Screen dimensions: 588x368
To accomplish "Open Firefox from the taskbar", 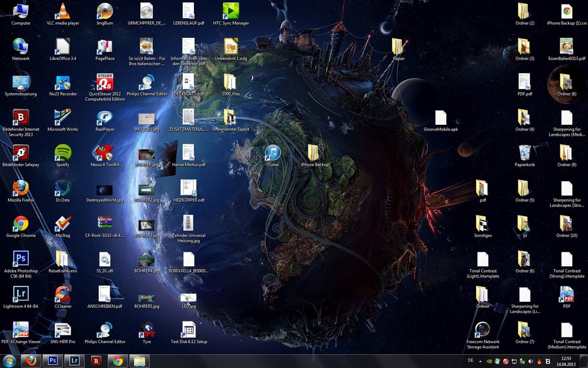I will click(32, 361).
